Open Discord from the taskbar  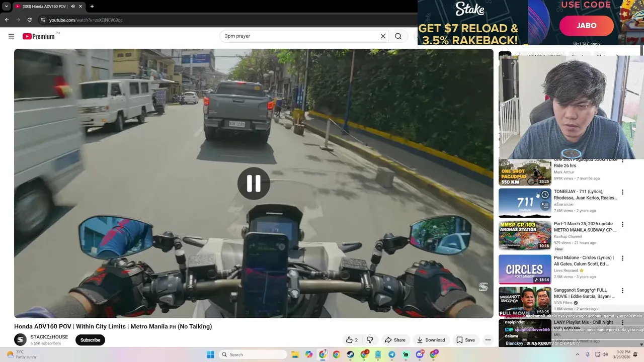[420, 354]
